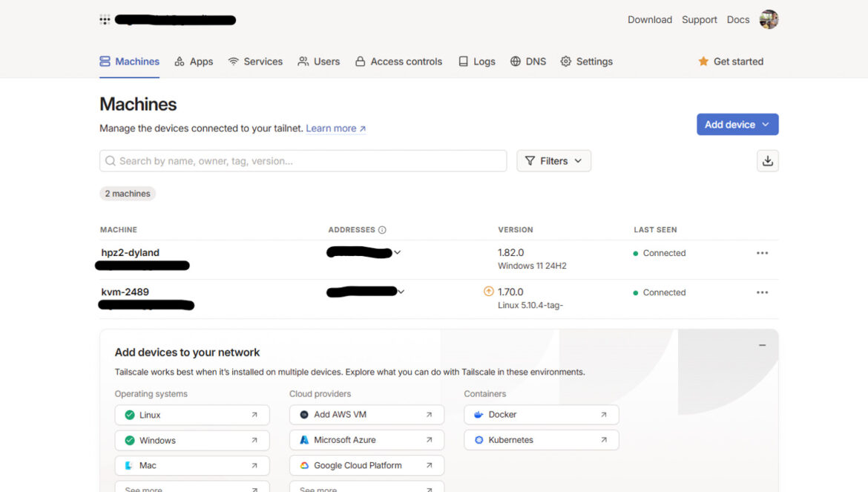Open the Logs tab

(476, 62)
